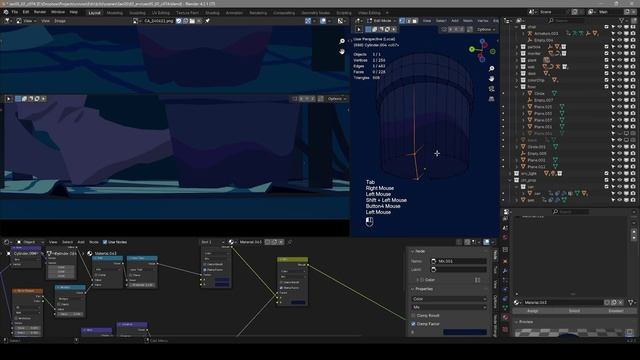
Task: Open the Material tab in Properties
Action: [x=505, y=317]
